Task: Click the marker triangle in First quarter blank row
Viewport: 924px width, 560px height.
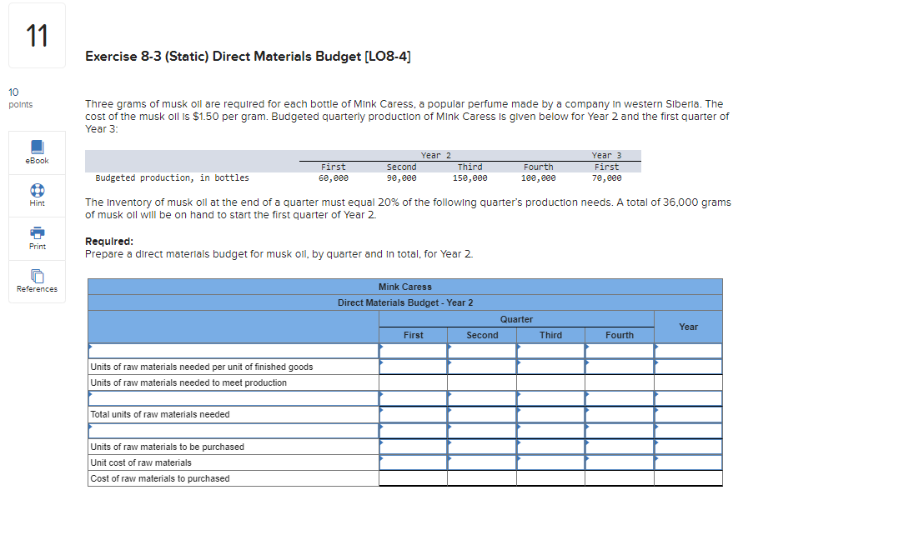Action: coord(381,347)
